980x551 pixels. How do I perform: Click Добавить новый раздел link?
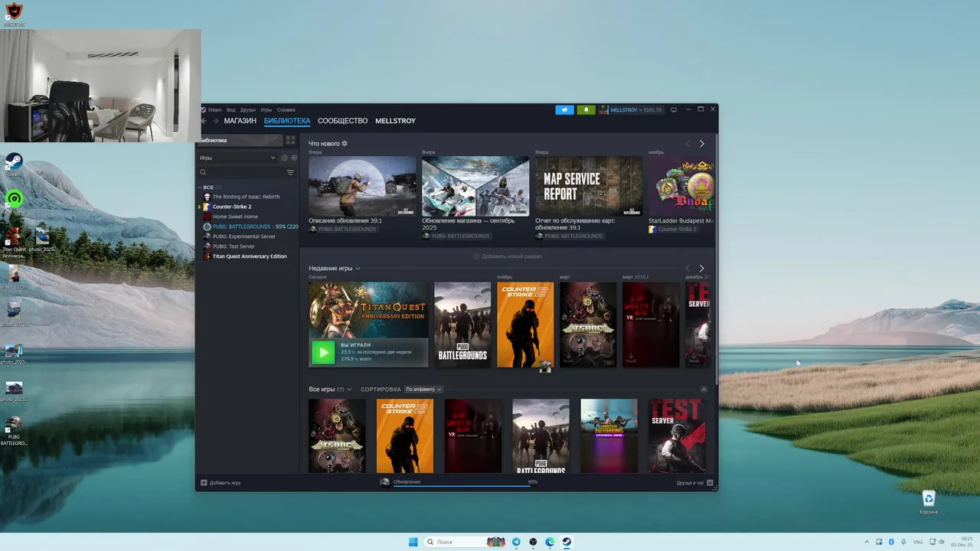[x=508, y=256]
